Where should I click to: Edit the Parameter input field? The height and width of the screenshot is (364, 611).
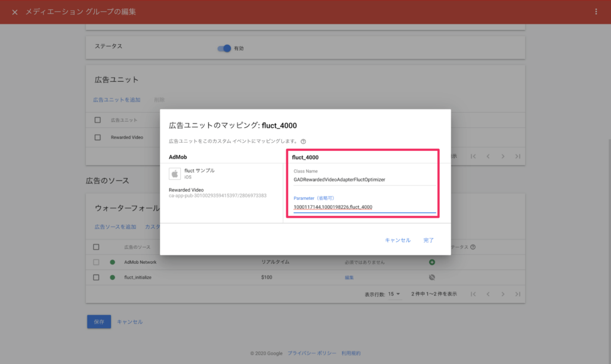pyautogui.click(x=365, y=207)
